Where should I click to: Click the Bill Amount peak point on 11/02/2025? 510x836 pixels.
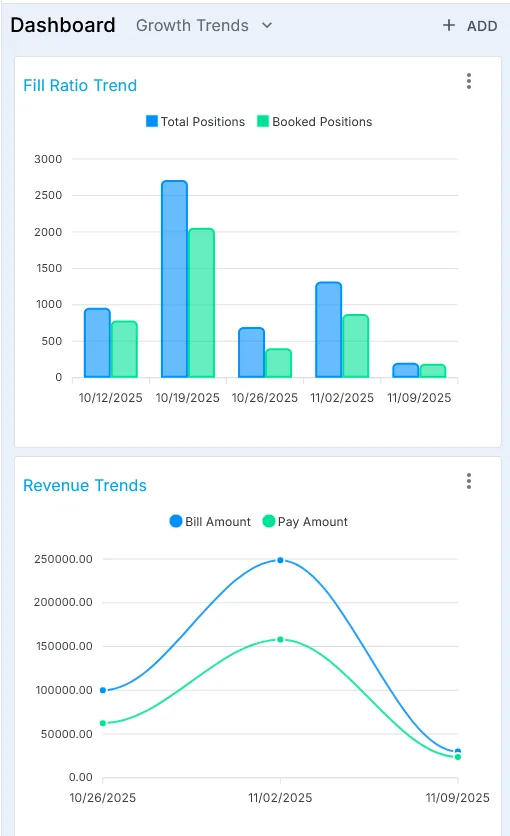pyautogui.click(x=280, y=560)
